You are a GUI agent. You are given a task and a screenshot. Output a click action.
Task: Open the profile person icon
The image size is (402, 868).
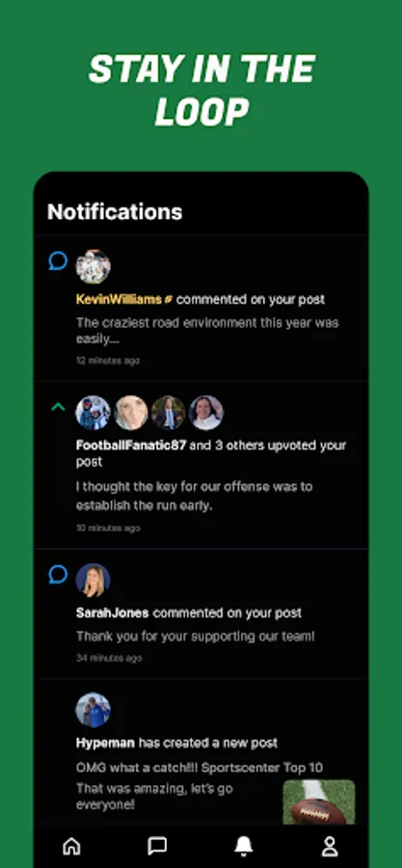click(330, 846)
